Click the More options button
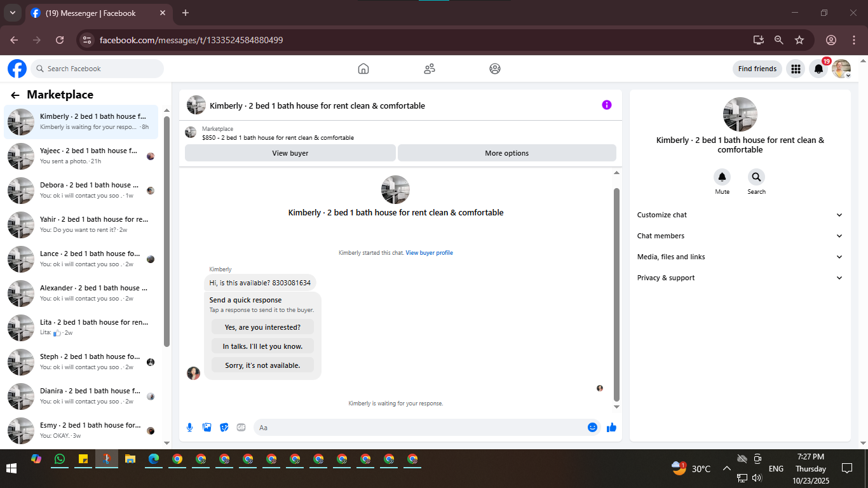 [506, 153]
